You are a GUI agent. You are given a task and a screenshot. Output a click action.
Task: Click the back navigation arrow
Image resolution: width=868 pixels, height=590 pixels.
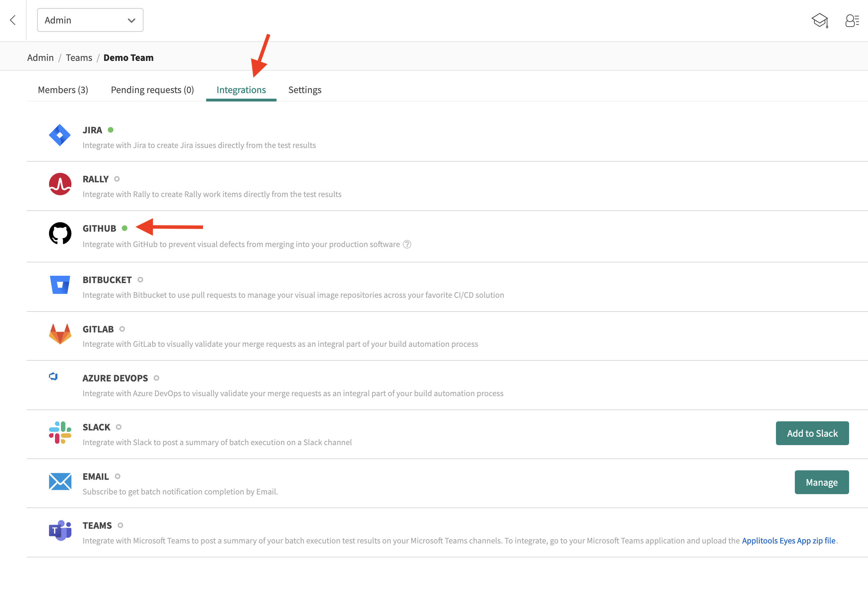pyautogui.click(x=13, y=20)
